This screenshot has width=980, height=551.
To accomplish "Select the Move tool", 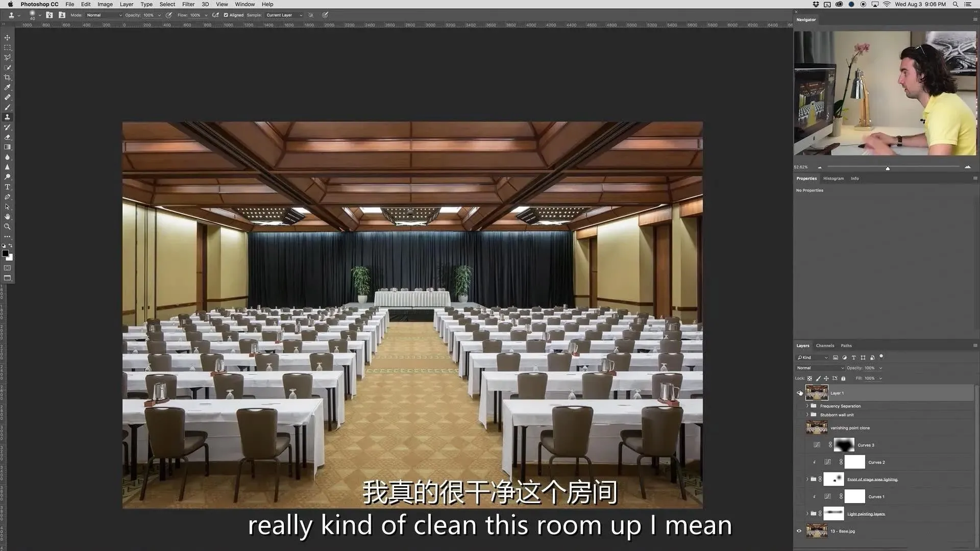I will (7, 38).
